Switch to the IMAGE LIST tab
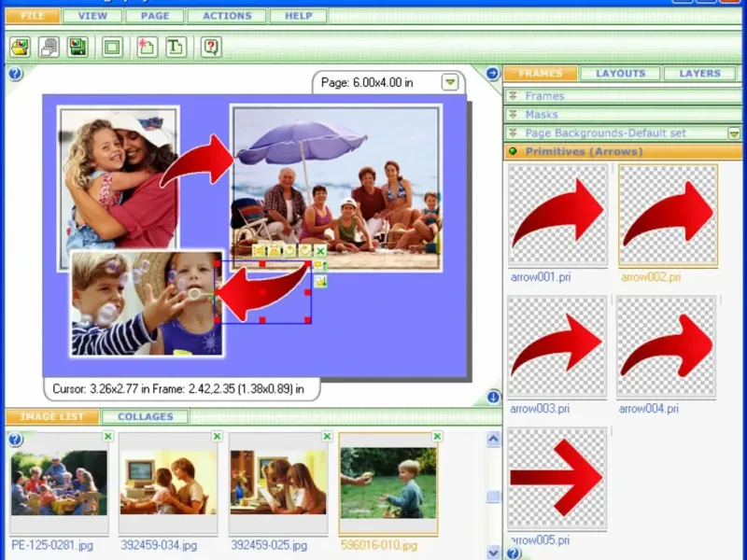747x560 pixels. pyautogui.click(x=52, y=416)
